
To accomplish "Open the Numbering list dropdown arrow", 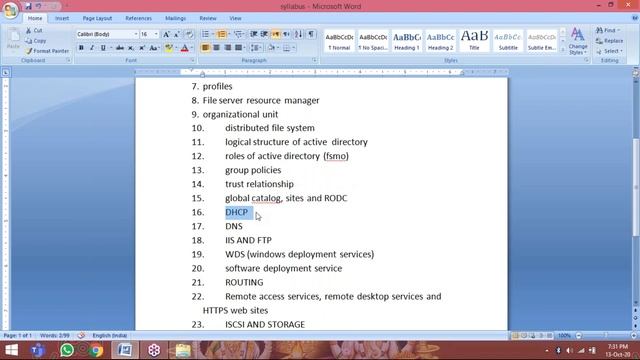I will click(229, 34).
